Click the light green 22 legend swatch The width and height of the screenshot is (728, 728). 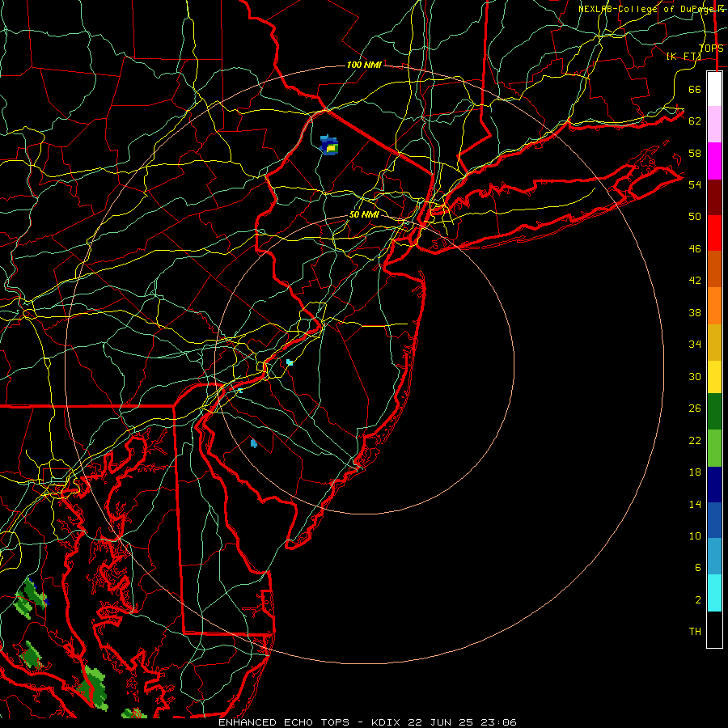tap(714, 448)
